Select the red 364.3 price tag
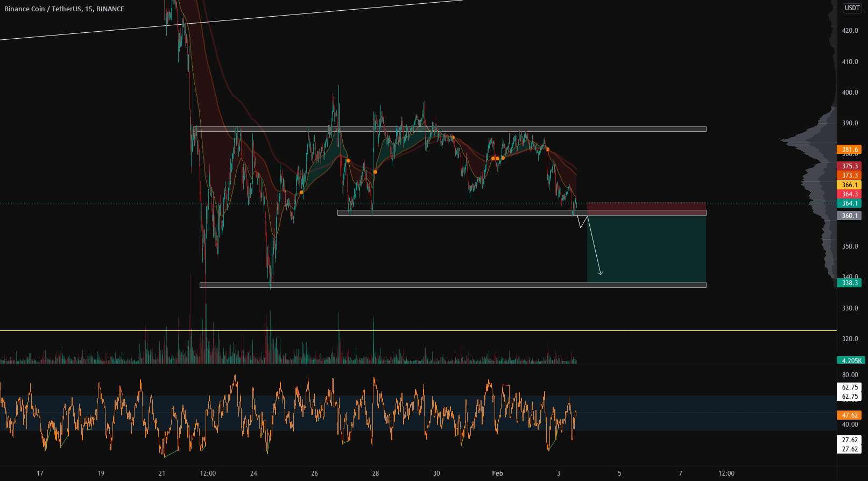Image resolution: width=868 pixels, height=481 pixels. coord(849,194)
